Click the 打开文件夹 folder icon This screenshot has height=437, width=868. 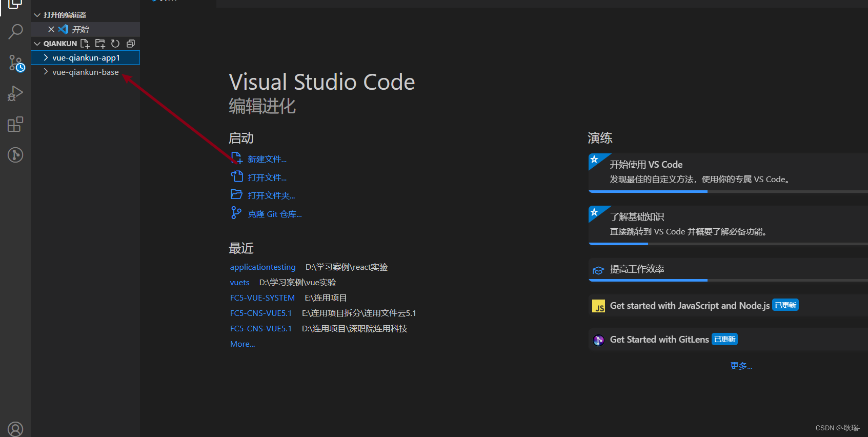(236, 194)
